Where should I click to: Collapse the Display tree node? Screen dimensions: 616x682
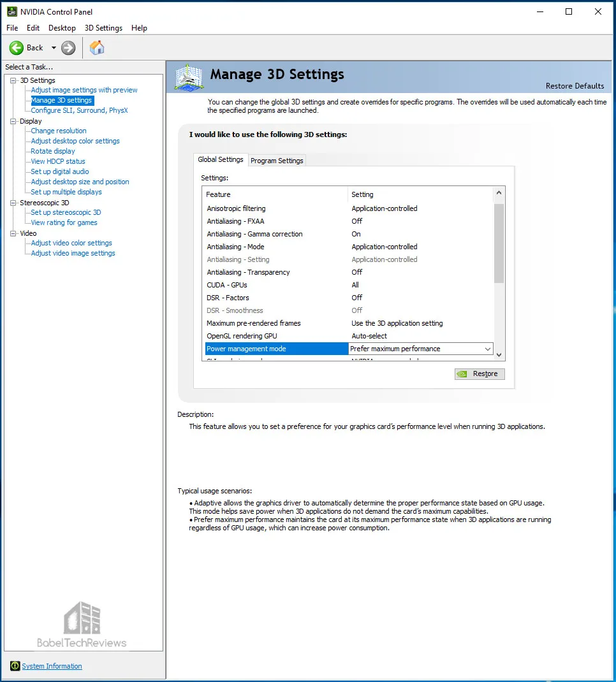(13, 121)
